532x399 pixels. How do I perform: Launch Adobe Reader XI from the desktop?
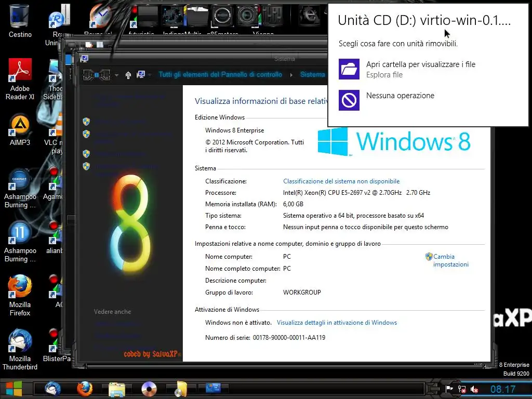click(20, 79)
